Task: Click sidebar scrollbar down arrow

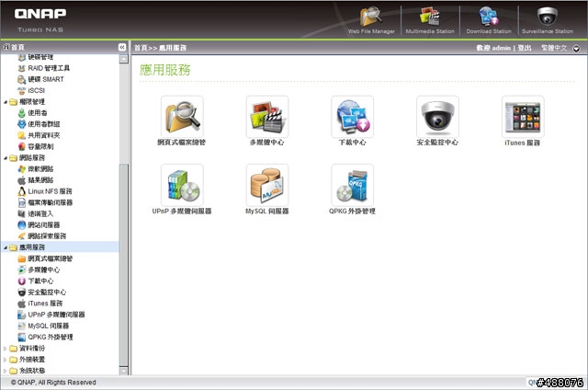Action: [x=123, y=371]
